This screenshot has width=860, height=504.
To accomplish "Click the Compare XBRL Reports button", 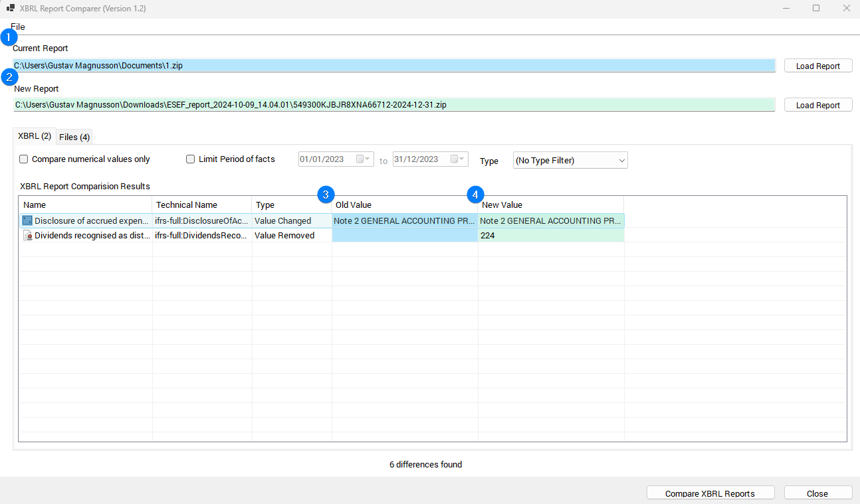I will 710,493.
